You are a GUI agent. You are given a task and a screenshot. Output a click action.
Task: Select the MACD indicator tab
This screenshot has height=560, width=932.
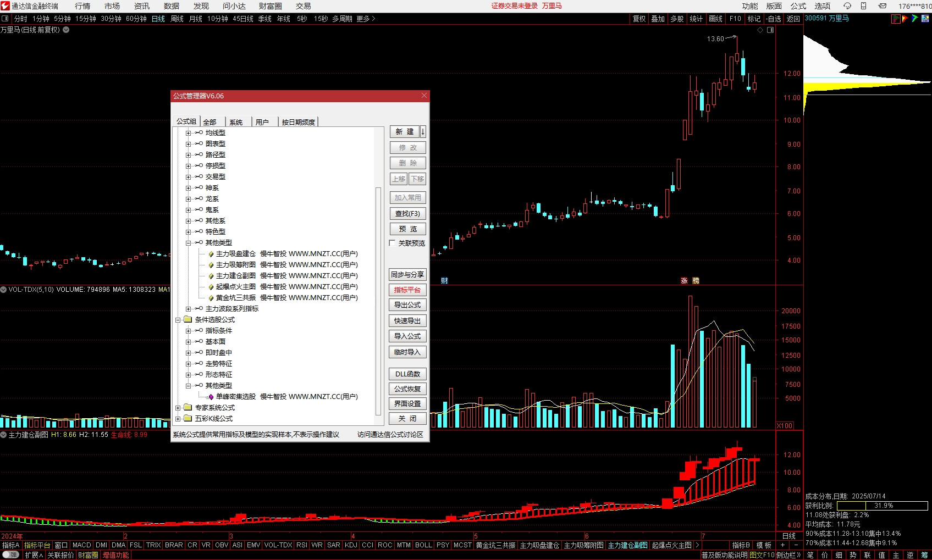point(81,545)
